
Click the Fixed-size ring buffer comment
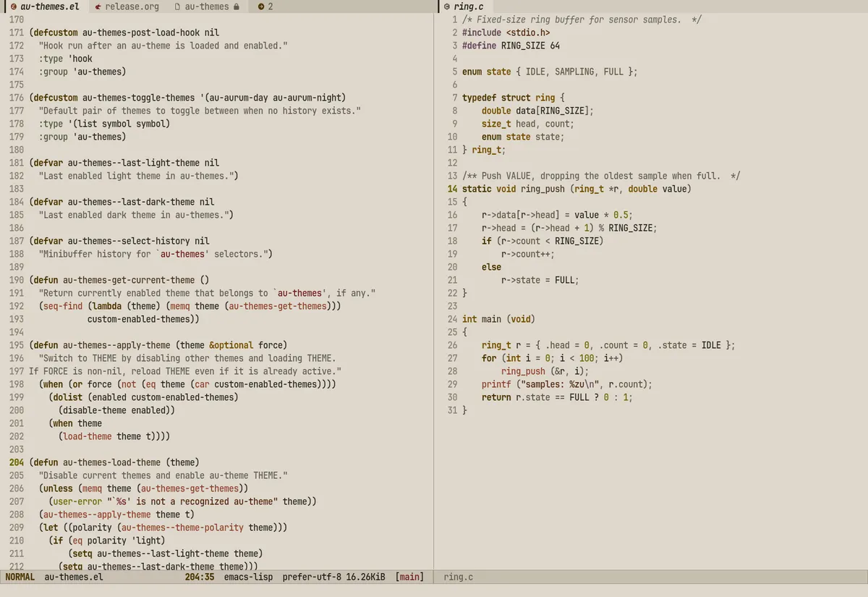pyautogui.click(x=582, y=20)
